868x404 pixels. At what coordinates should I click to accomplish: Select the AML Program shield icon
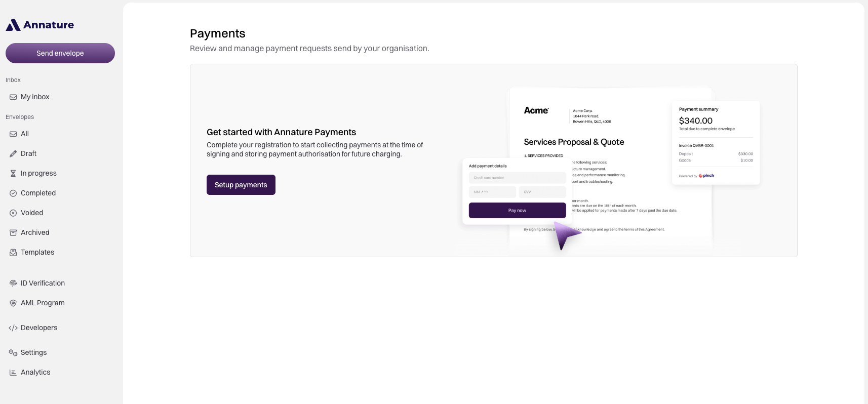tap(13, 303)
